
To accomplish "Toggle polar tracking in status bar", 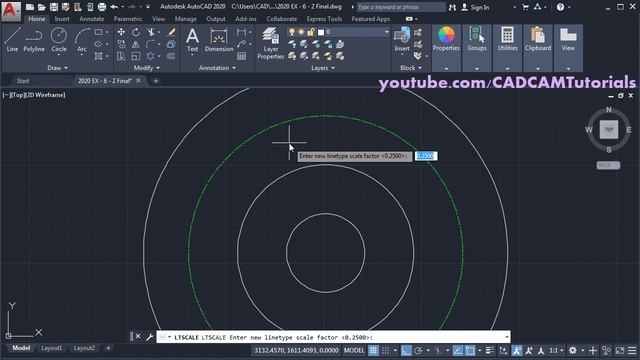I will [x=418, y=350].
